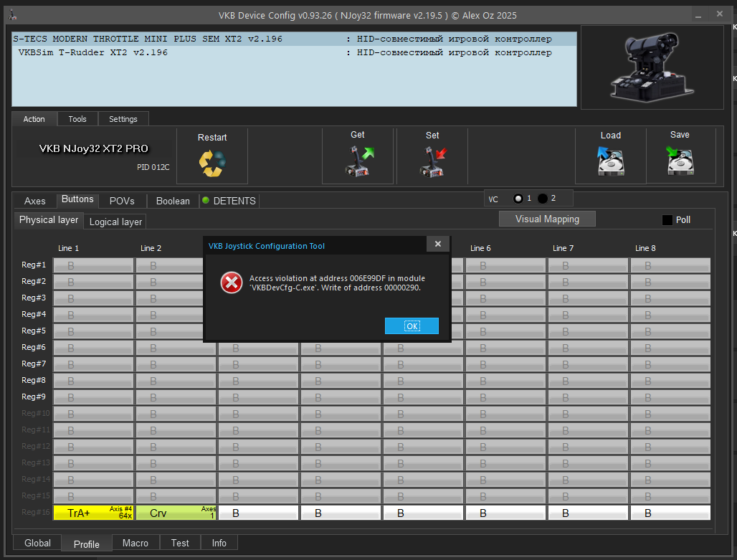Click Reg#9 Line 4 button cell
Image resolution: width=737 pixels, height=560 pixels.
pyautogui.click(x=341, y=397)
